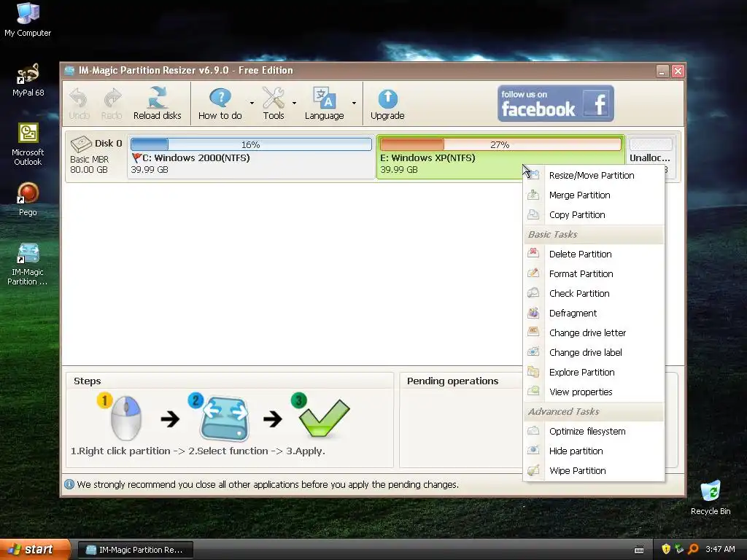This screenshot has width=747, height=560.
Task: Expand the How to do dropdown arrow
Action: pyautogui.click(x=252, y=103)
